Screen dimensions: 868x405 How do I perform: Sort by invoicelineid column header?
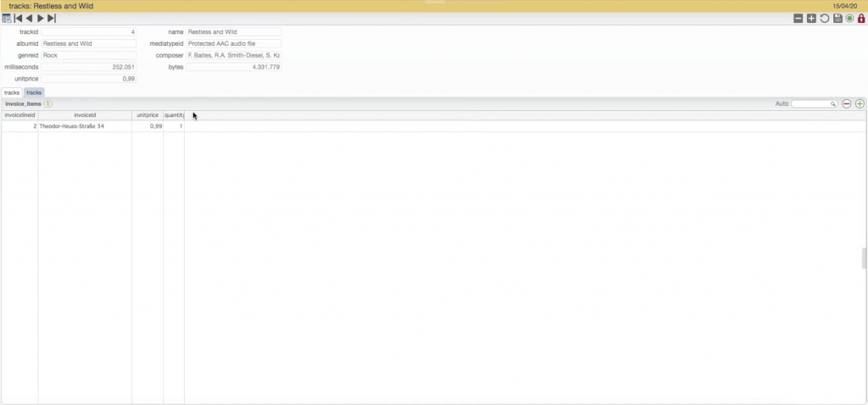20,115
